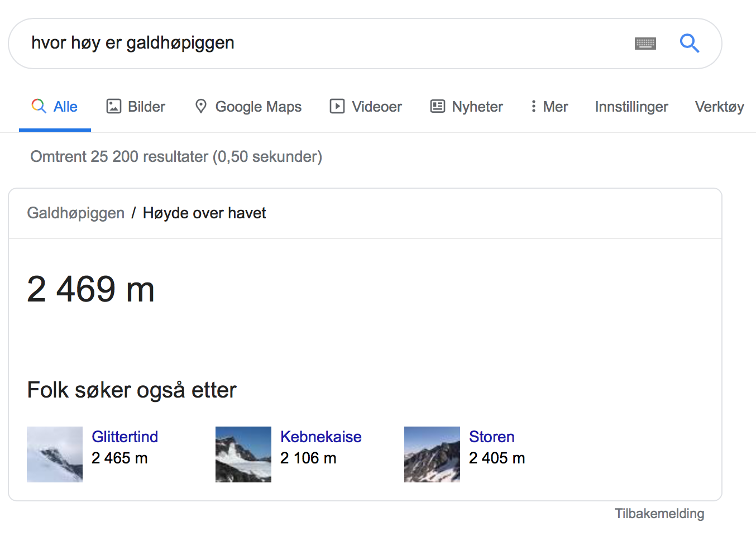Image resolution: width=756 pixels, height=536 pixels.
Task: Click the three-dot Mer icon
Action: [x=534, y=106]
